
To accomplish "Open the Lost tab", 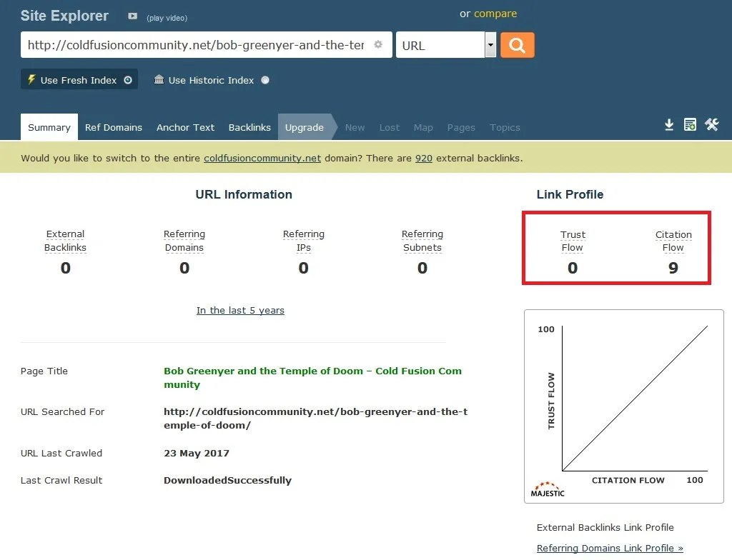I will 390,127.
